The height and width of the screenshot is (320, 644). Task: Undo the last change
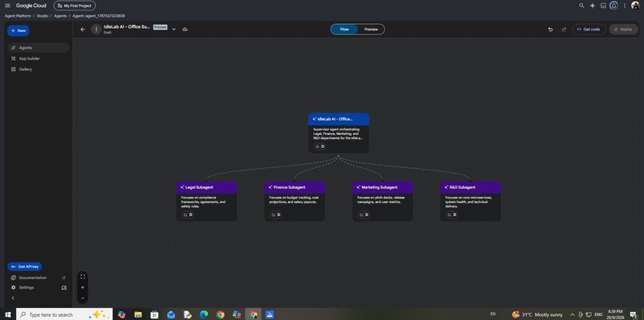point(551,30)
